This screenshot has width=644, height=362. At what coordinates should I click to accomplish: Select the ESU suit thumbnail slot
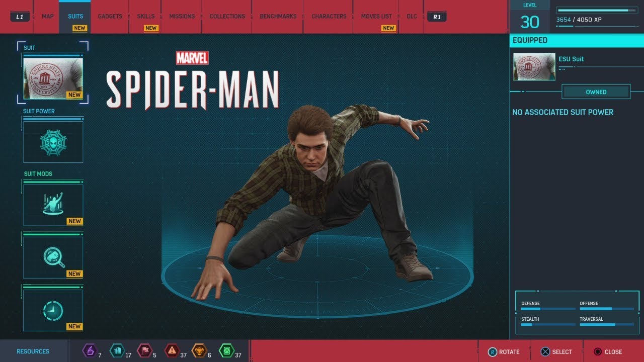pos(53,78)
